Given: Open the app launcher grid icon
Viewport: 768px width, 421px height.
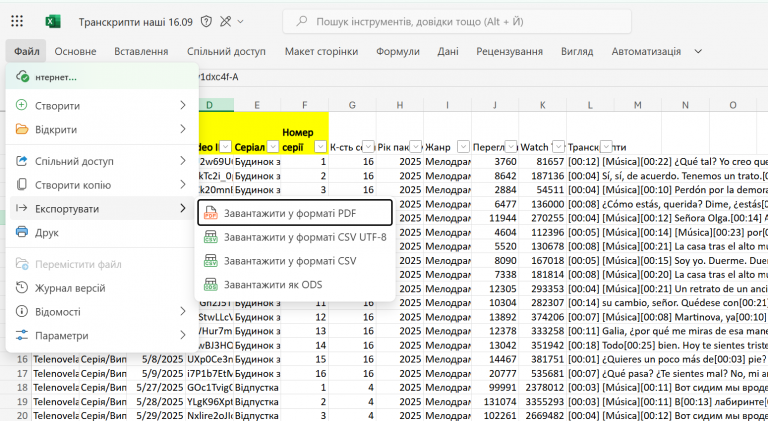Looking at the screenshot, I should (17, 21).
